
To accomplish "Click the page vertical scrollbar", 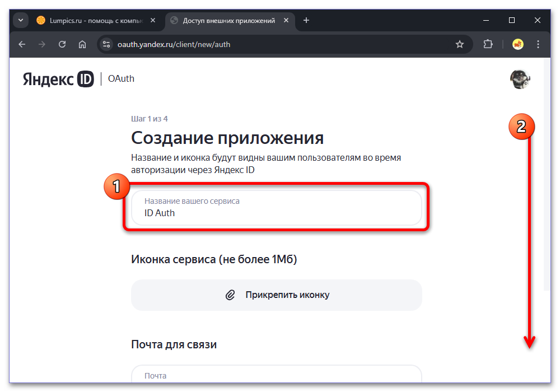I will (x=547, y=175).
